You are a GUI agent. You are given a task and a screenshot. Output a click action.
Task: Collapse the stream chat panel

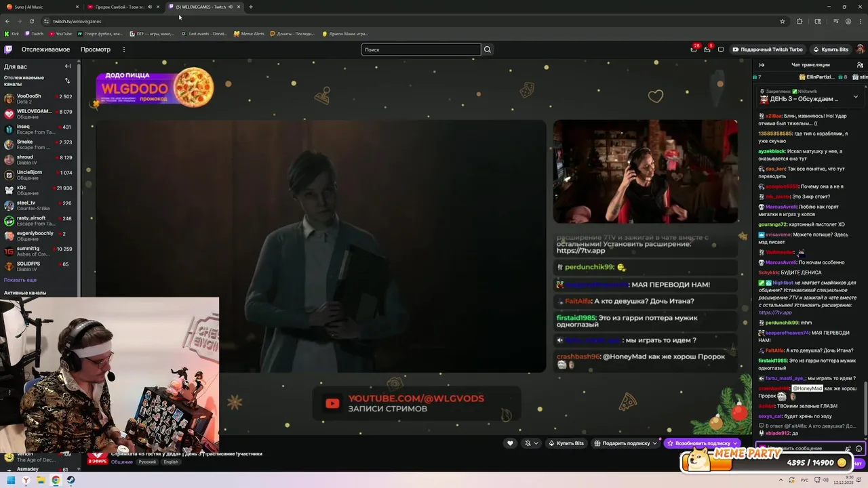coord(762,65)
